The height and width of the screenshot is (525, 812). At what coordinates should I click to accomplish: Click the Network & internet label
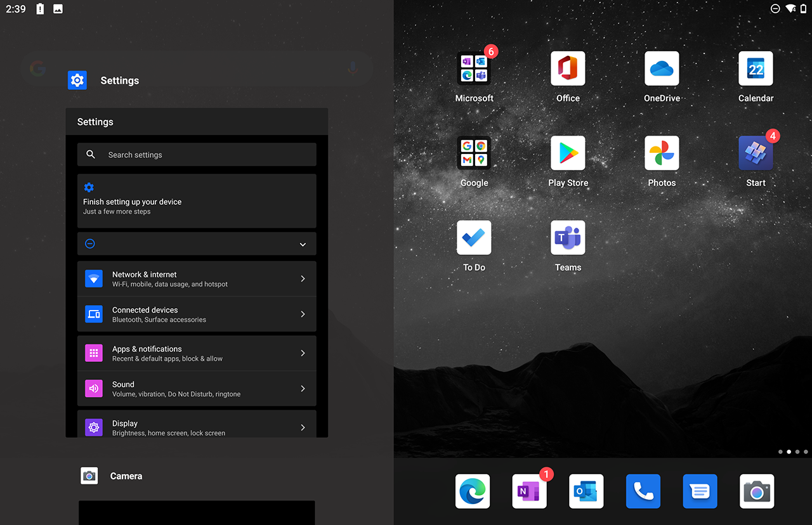(145, 275)
